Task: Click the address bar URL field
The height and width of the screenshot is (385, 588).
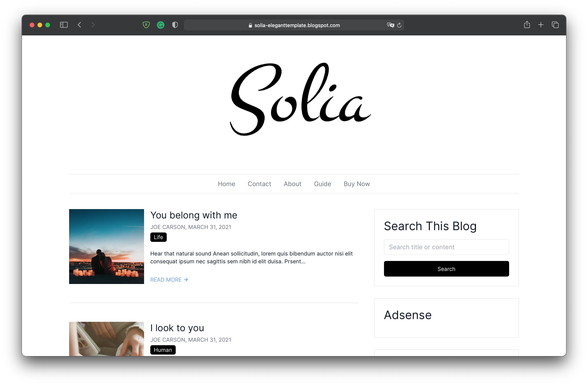Action: (294, 25)
